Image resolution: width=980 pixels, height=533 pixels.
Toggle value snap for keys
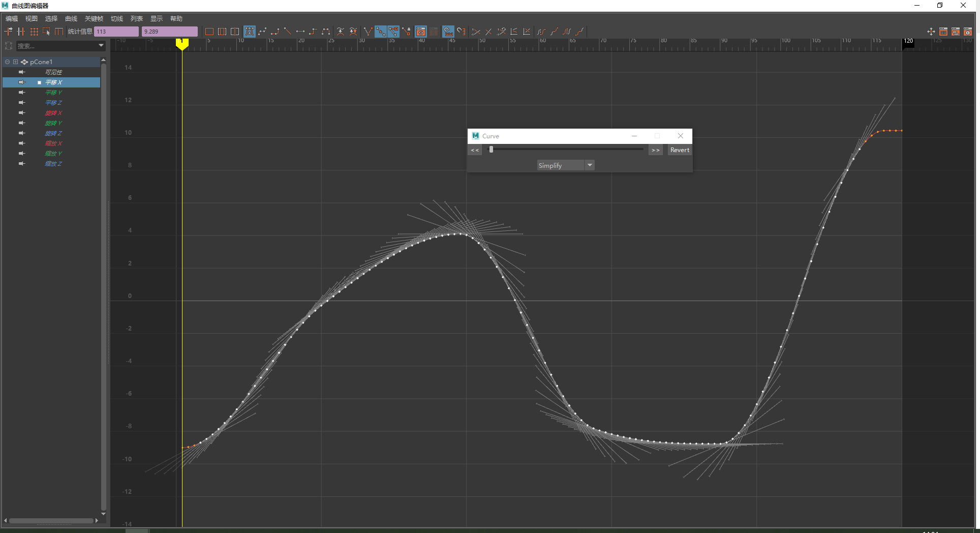point(461,32)
